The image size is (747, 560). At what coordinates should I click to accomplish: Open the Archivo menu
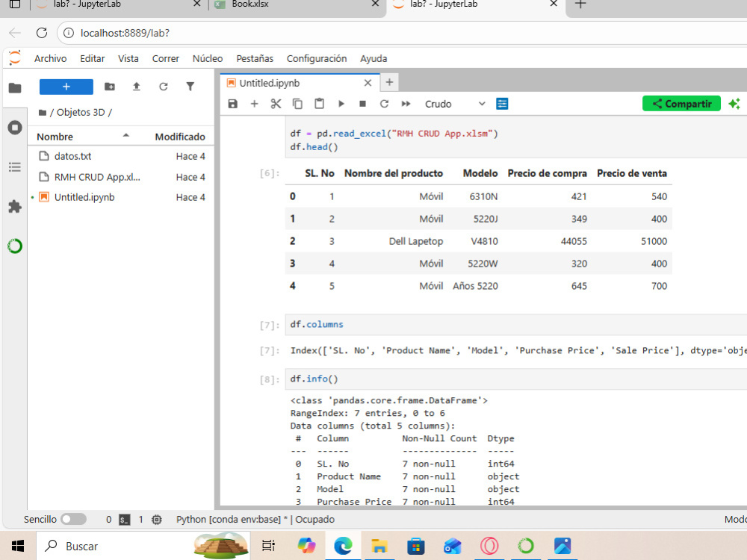pos(51,58)
